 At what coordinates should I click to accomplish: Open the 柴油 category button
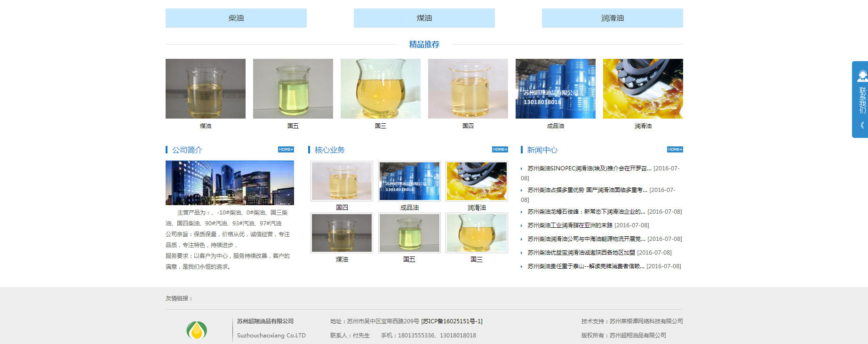(236, 18)
